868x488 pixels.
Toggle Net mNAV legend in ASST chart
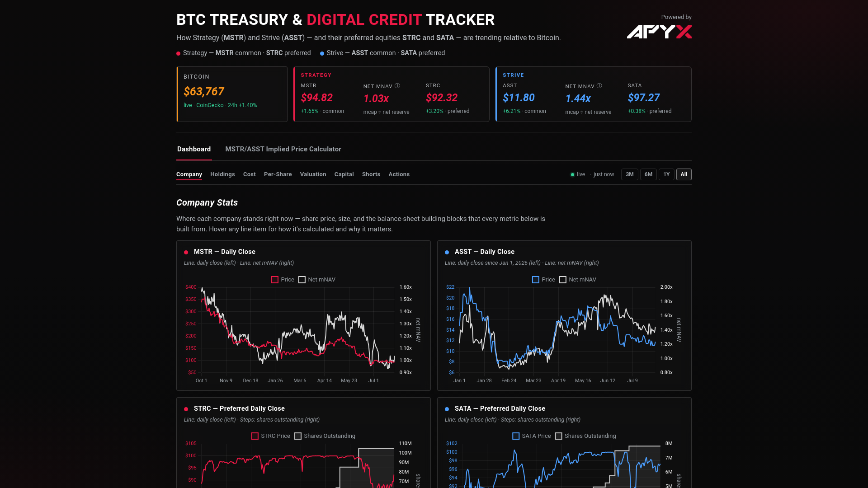point(578,280)
